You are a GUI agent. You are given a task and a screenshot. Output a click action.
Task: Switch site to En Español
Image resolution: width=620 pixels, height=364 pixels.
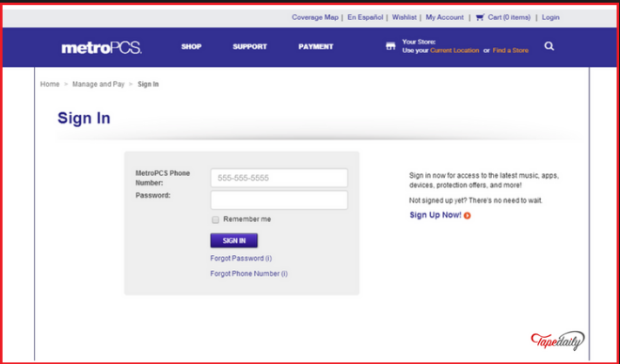click(x=366, y=17)
